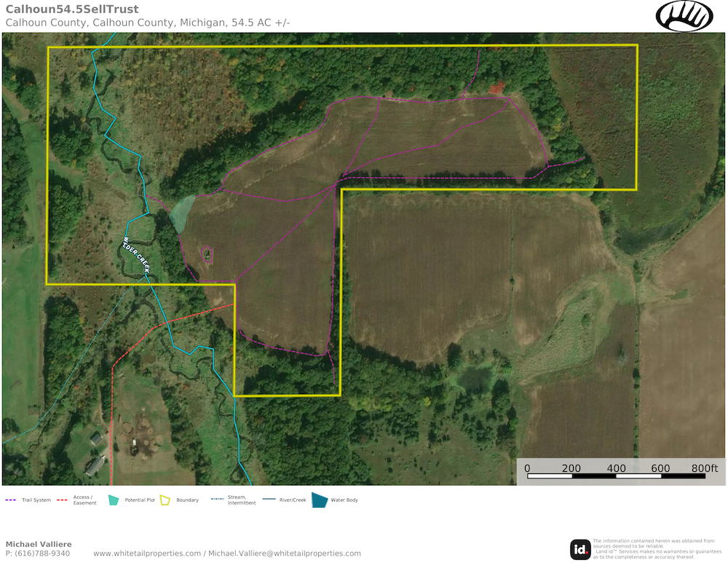Click the Michael Valliere agent name

click(x=39, y=544)
